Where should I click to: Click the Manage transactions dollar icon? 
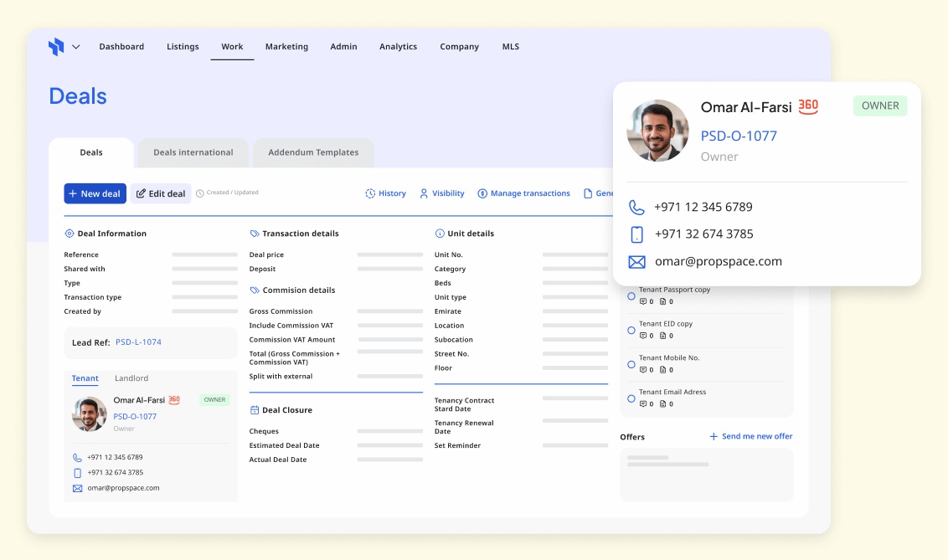tap(482, 193)
